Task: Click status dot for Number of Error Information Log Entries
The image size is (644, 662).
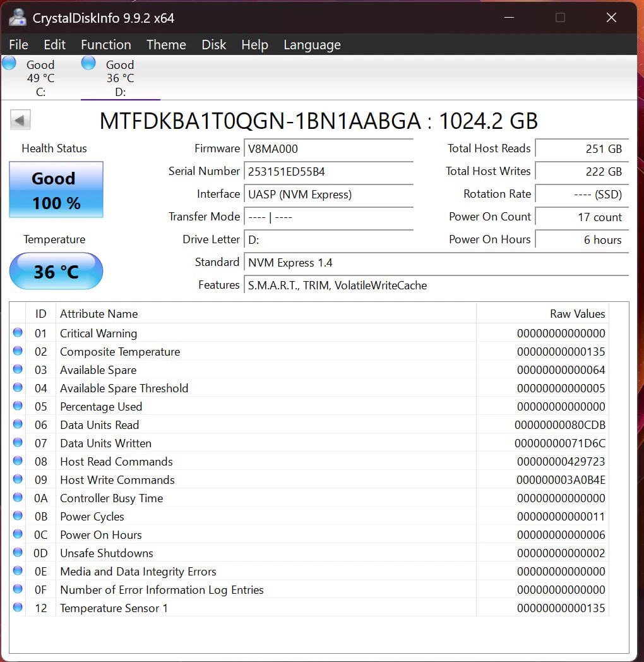Action: point(18,589)
